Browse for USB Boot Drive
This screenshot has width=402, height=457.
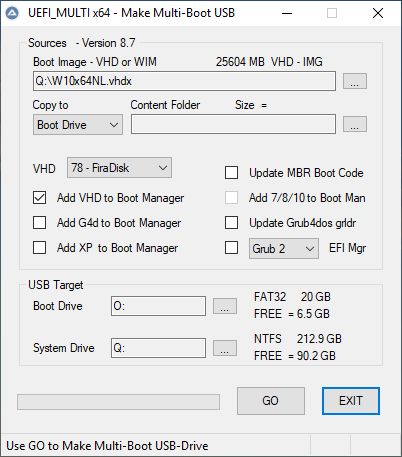[225, 306]
